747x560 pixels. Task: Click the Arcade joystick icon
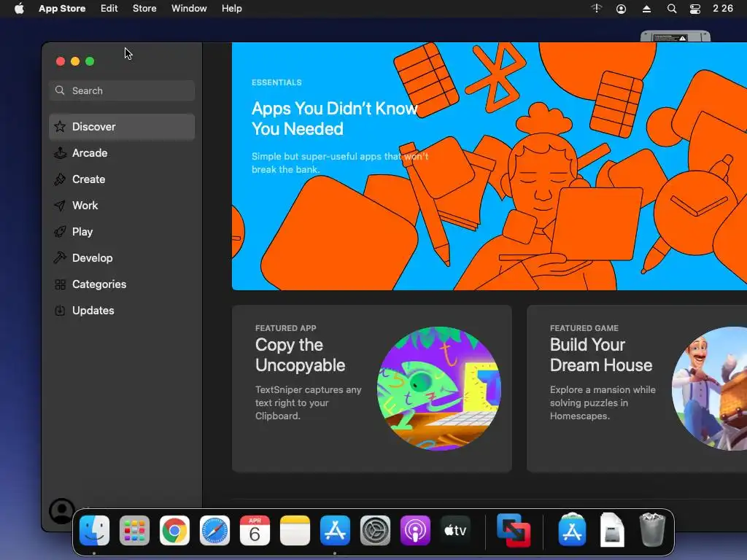point(60,153)
